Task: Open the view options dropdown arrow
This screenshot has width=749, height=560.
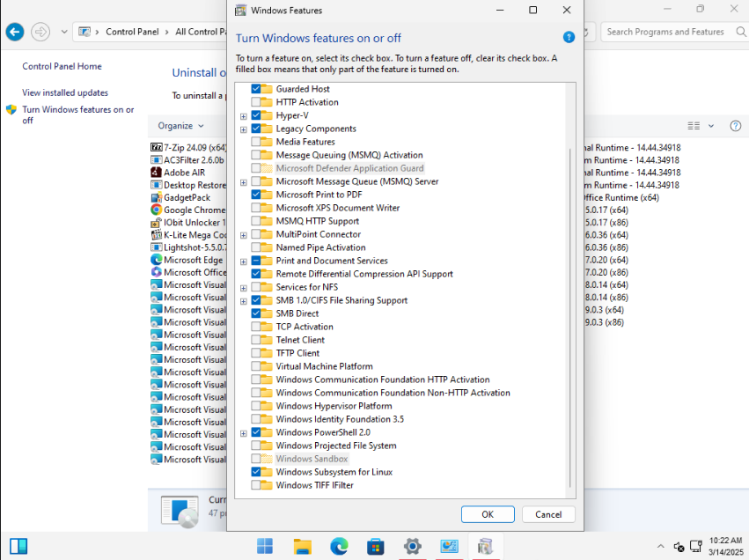Action: coord(711,126)
